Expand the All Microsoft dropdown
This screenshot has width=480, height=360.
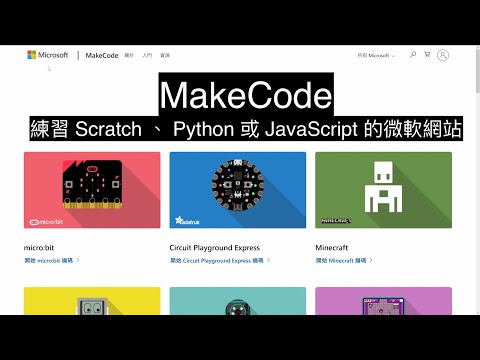tap(376, 55)
